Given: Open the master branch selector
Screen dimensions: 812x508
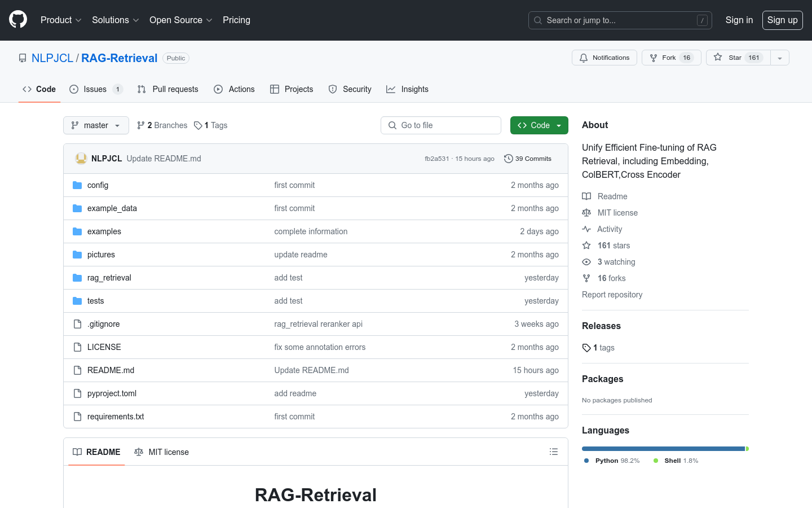Looking at the screenshot, I should point(96,125).
